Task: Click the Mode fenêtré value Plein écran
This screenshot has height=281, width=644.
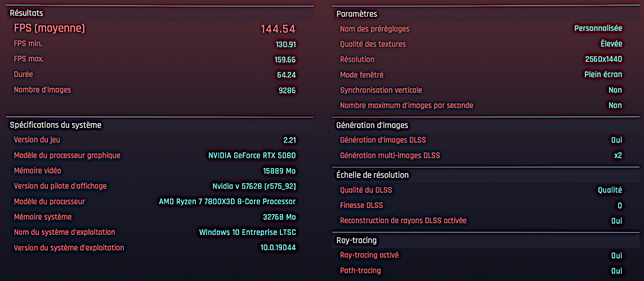Action: click(x=603, y=74)
